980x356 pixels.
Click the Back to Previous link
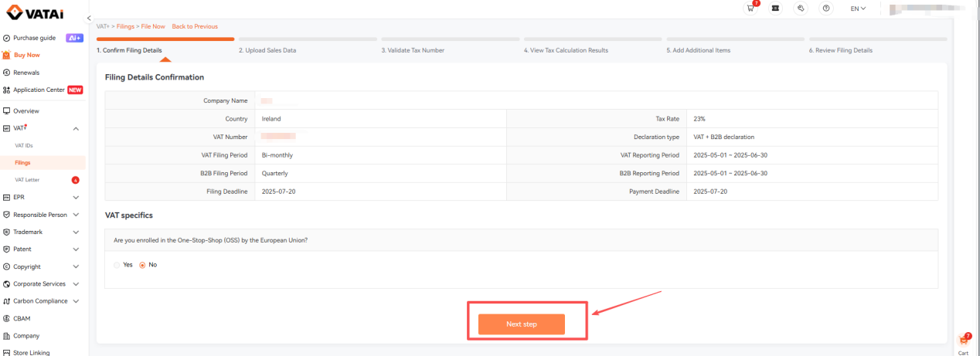coord(195,26)
